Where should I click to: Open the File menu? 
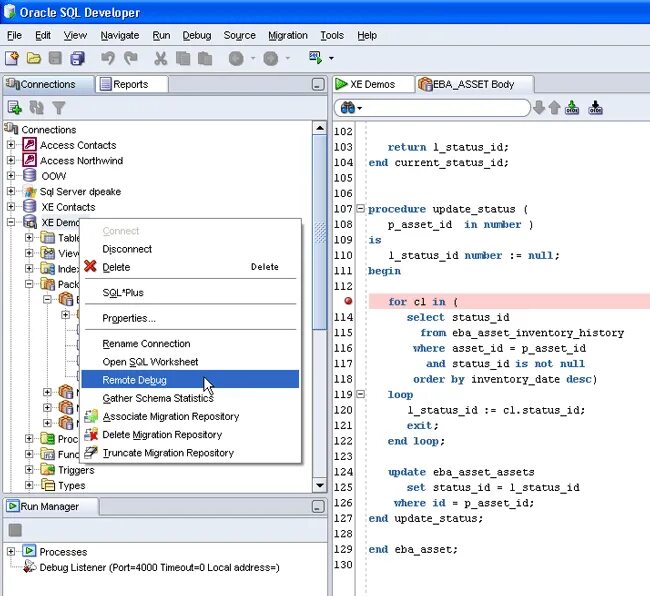(15, 36)
